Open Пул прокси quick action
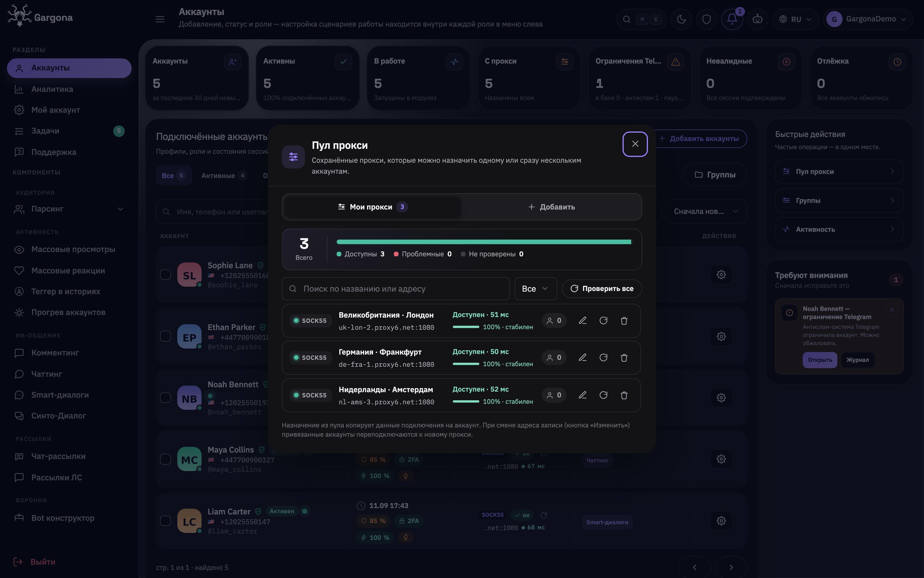This screenshot has width=924, height=578. point(839,172)
